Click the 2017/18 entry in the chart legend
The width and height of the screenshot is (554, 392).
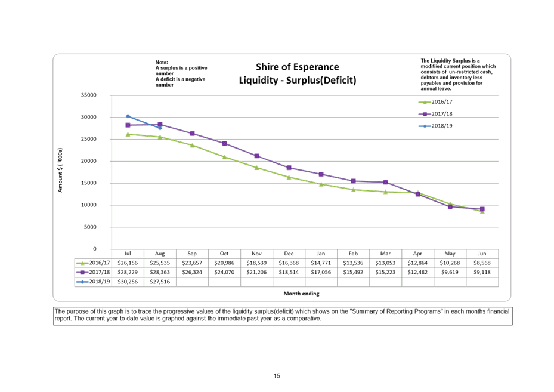(x=435, y=114)
